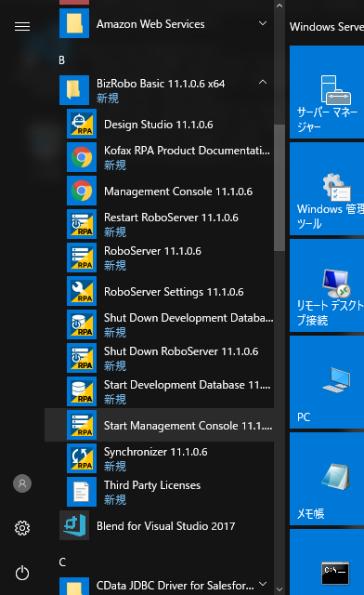Open Management Console 11.1.0.6 Chrome icon
Screen dimensions: 364x595
tap(82, 191)
